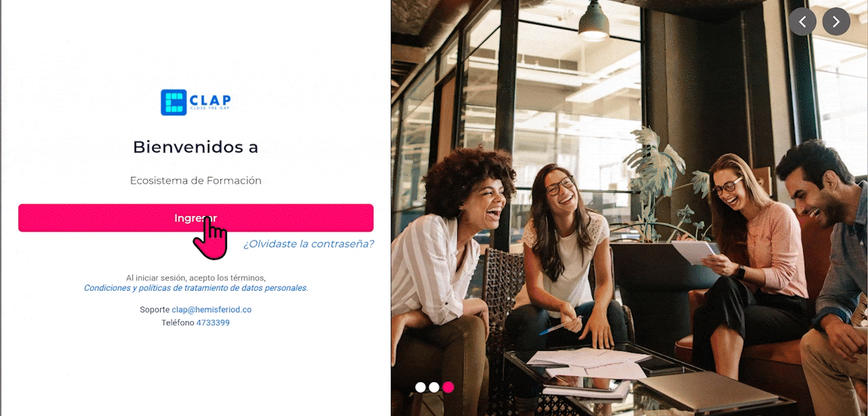
Task: Click the carousel photo of laughing coworkers
Action: click(629, 208)
